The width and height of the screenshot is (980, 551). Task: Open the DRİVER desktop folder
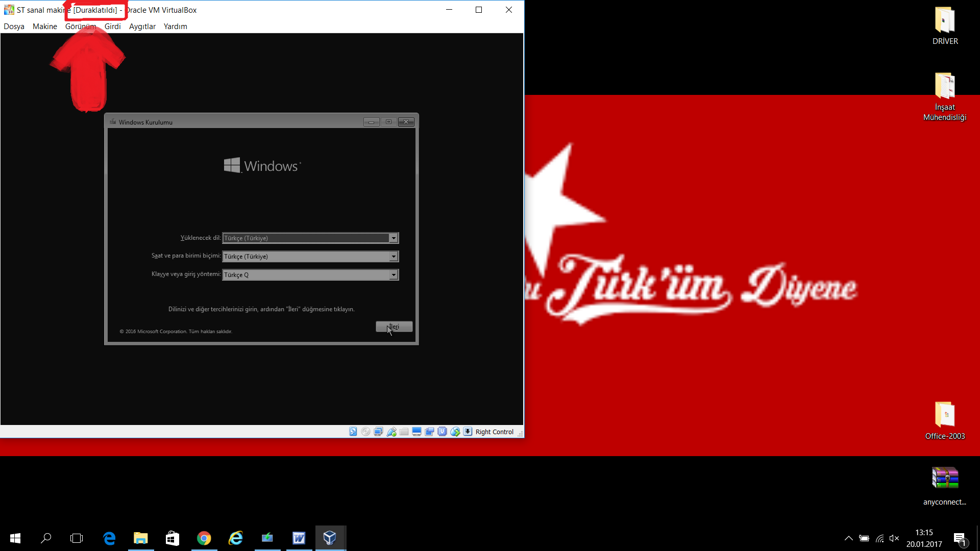point(945,21)
